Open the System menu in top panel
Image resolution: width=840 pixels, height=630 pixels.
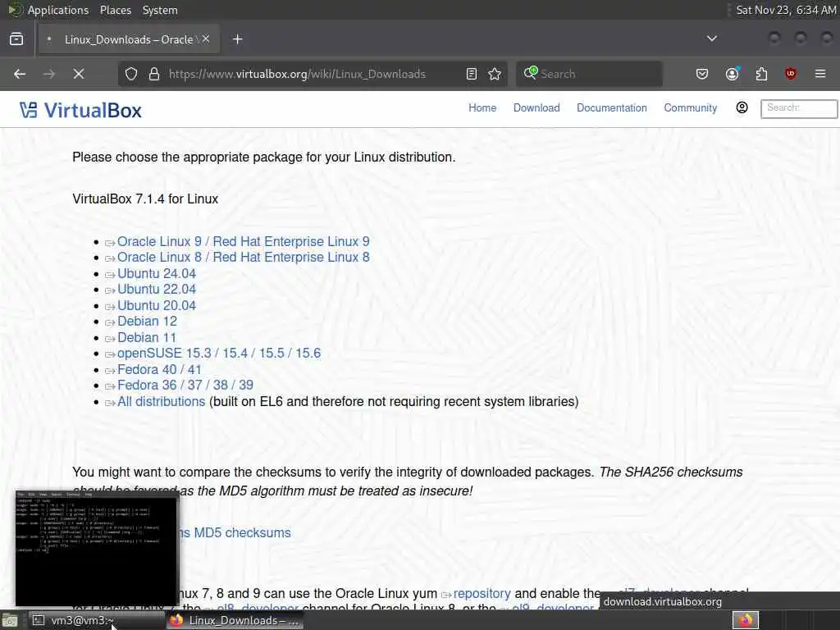[x=160, y=10]
